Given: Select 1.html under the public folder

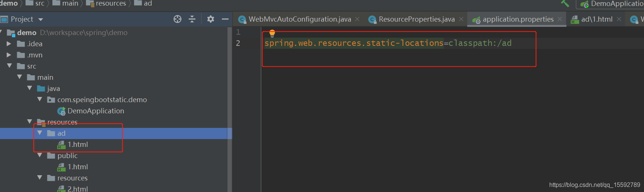Looking at the screenshot, I should pos(78,167).
